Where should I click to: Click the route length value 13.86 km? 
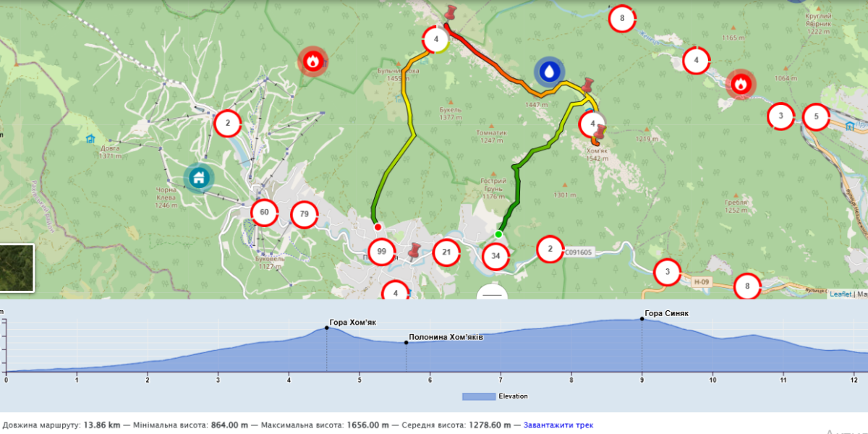[102, 425]
